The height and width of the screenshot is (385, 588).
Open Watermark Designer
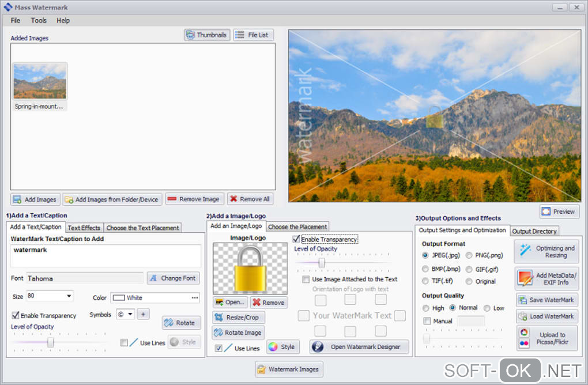359,347
